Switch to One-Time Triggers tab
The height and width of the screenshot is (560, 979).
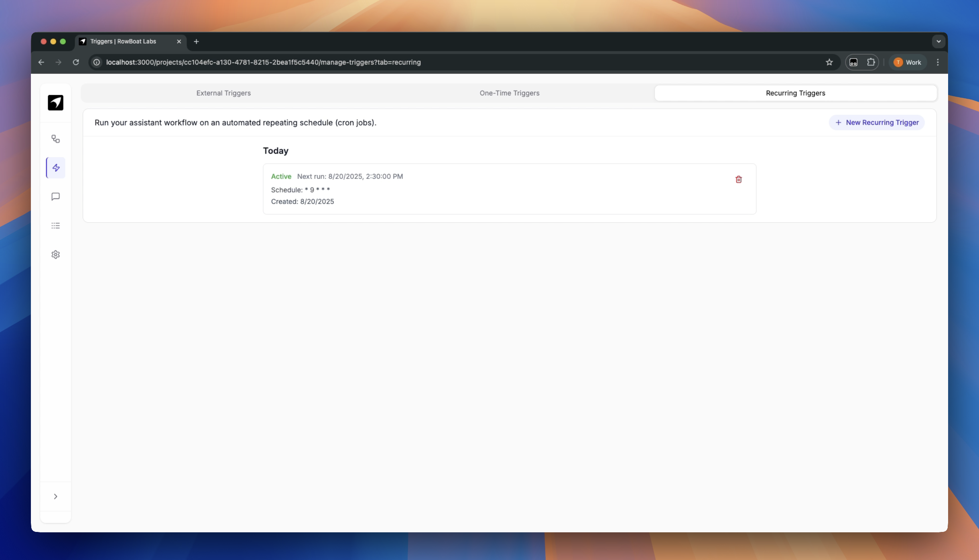(x=509, y=93)
